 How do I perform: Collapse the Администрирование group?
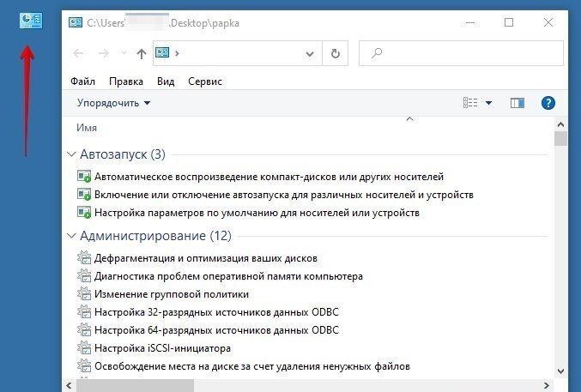click(71, 235)
